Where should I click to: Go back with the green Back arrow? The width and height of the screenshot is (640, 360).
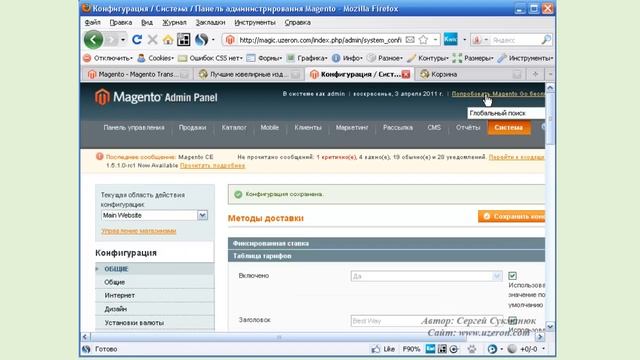point(93,40)
